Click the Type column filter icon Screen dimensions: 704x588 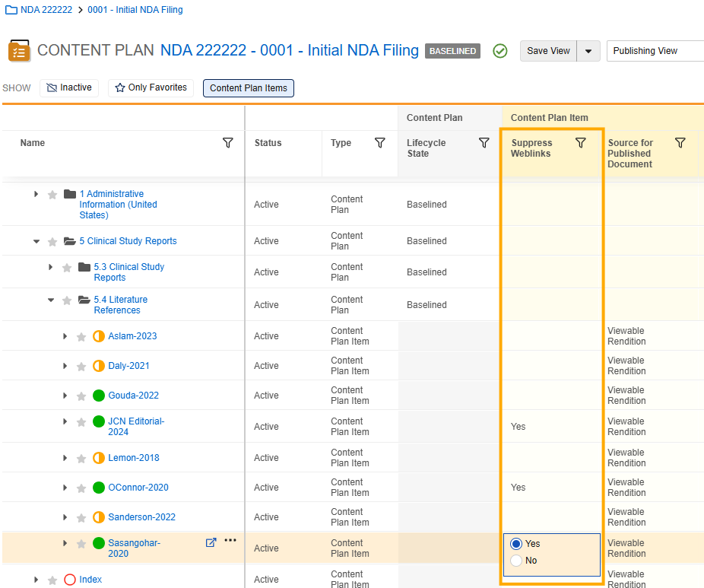(x=380, y=143)
